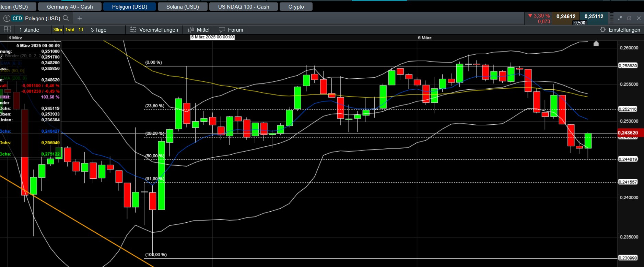
Task: Open chart Einstellungen
Action: (x=620, y=30)
